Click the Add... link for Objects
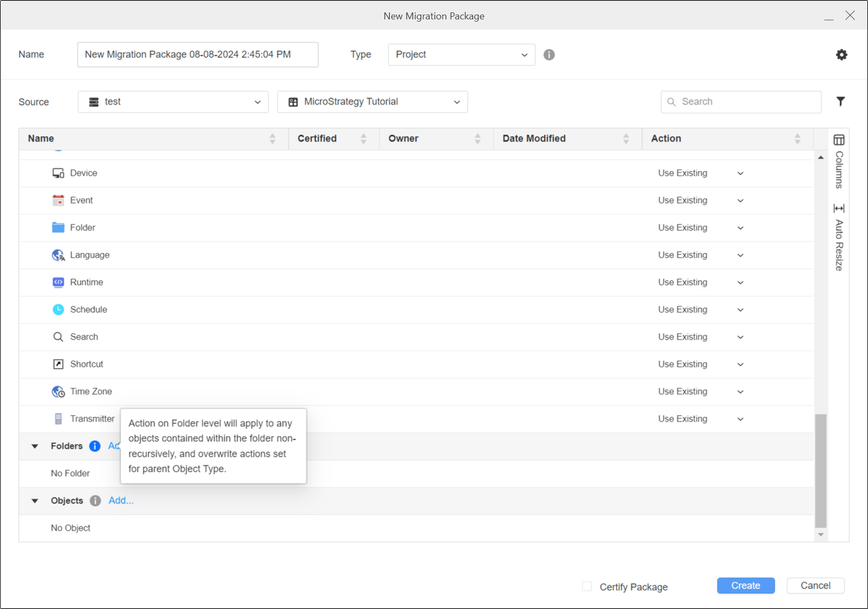Screen dimensions: 868x609 (x=121, y=501)
